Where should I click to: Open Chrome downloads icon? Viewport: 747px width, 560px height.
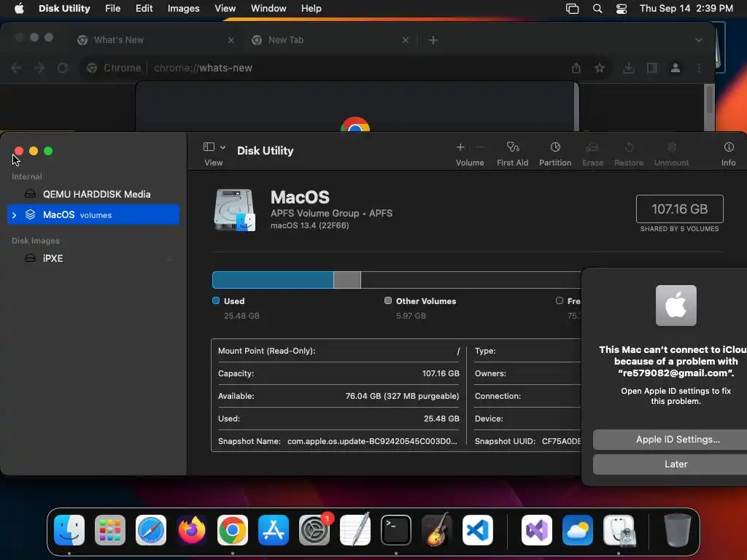(x=629, y=68)
